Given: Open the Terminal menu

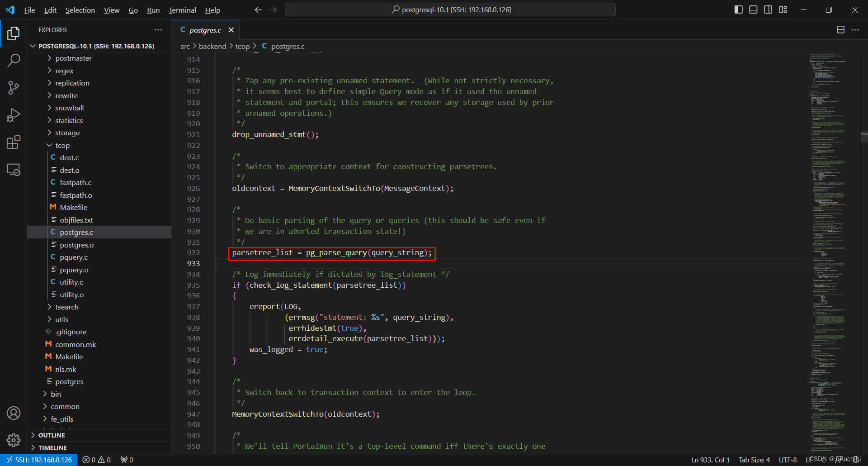Looking at the screenshot, I should click(x=182, y=10).
